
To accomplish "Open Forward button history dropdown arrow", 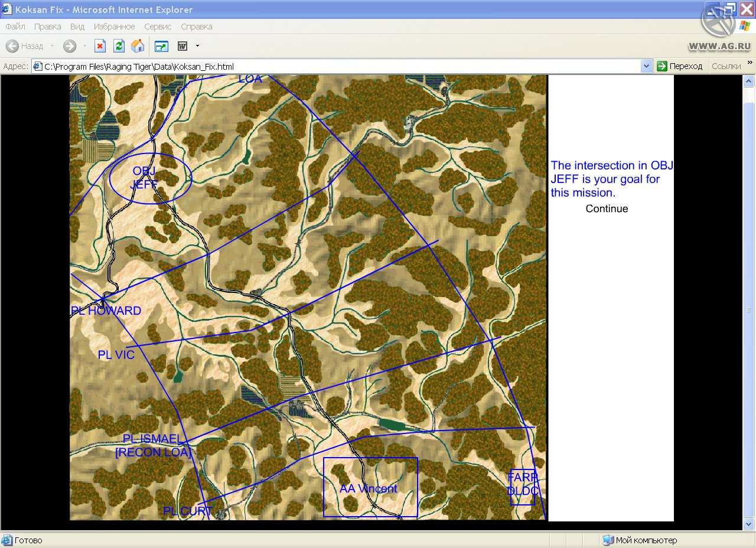I will coord(84,46).
